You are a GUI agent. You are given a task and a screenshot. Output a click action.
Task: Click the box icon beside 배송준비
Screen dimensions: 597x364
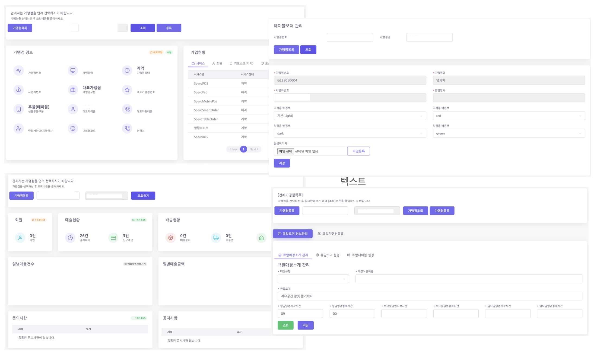tap(171, 238)
